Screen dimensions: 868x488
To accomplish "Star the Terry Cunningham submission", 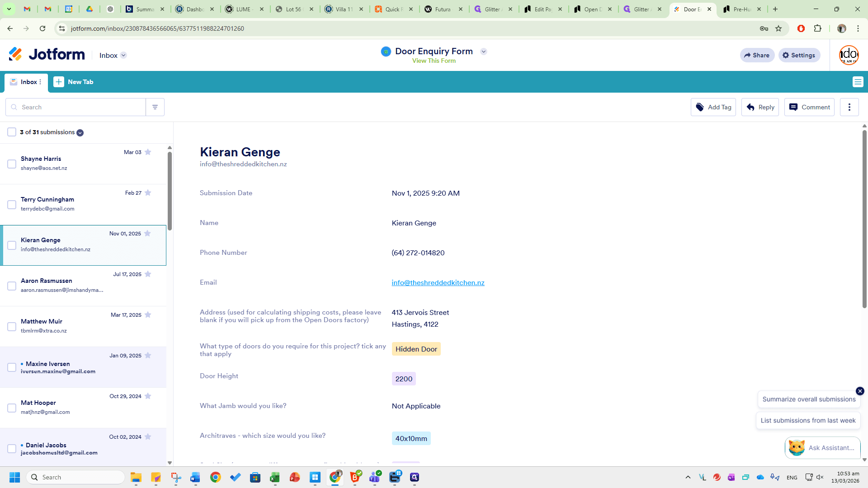I will [148, 193].
